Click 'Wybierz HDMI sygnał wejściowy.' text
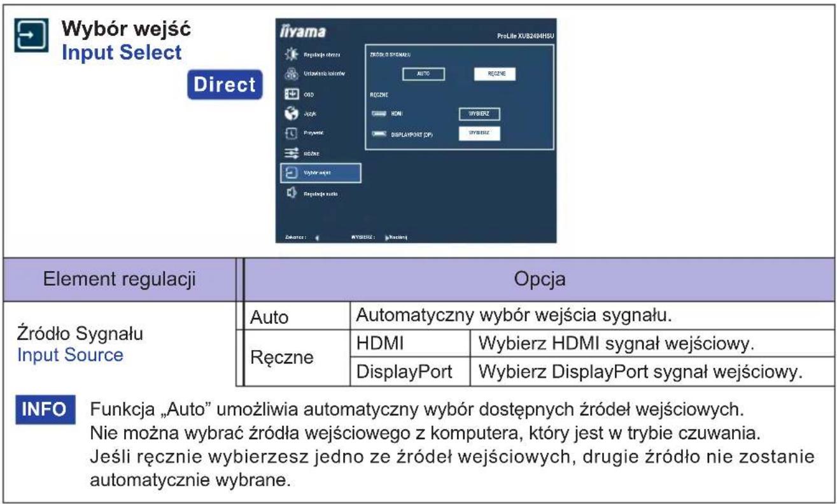The width and height of the screenshot is (837, 504). coord(615,343)
